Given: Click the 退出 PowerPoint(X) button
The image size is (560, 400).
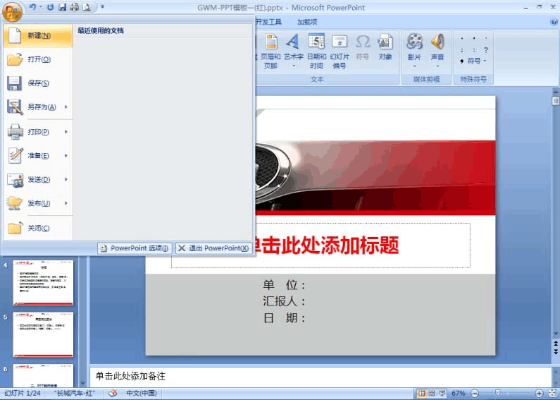Looking at the screenshot, I should pos(214,248).
